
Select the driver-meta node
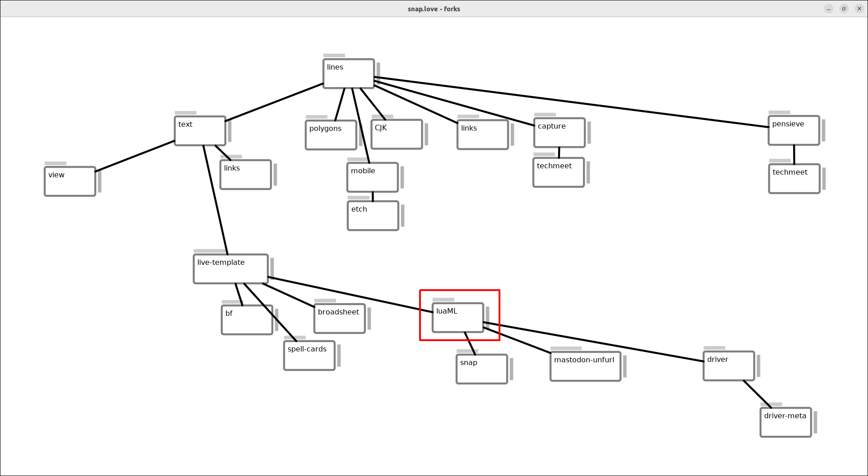[x=786, y=422]
